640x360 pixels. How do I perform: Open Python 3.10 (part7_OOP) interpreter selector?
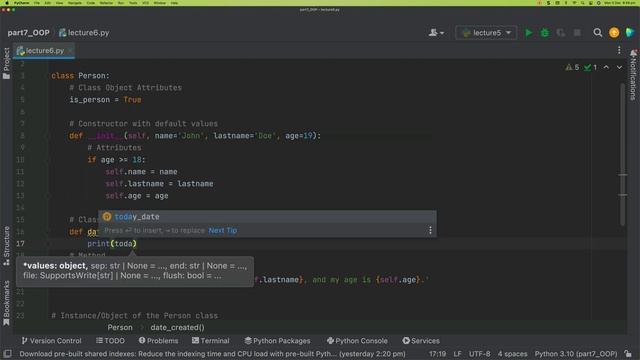point(576,354)
